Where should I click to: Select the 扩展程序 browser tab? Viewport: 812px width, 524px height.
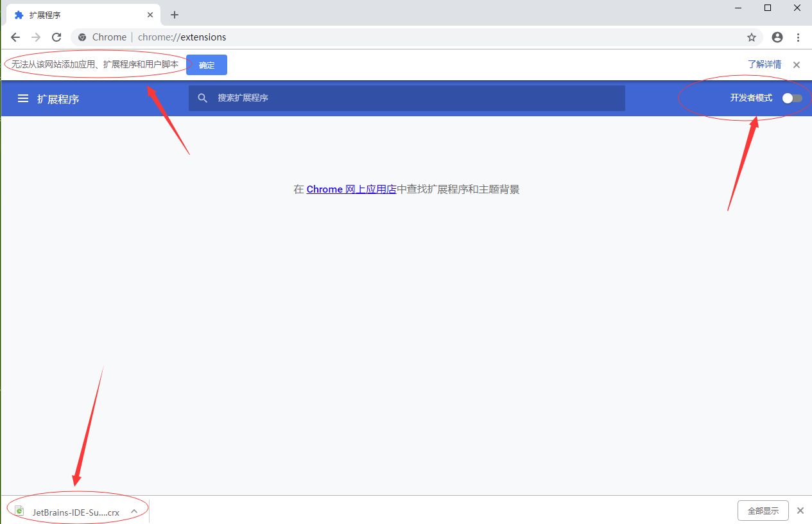(x=83, y=15)
